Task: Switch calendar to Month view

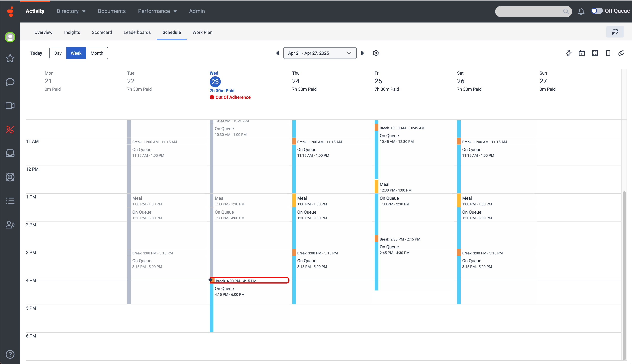Action: click(x=97, y=53)
